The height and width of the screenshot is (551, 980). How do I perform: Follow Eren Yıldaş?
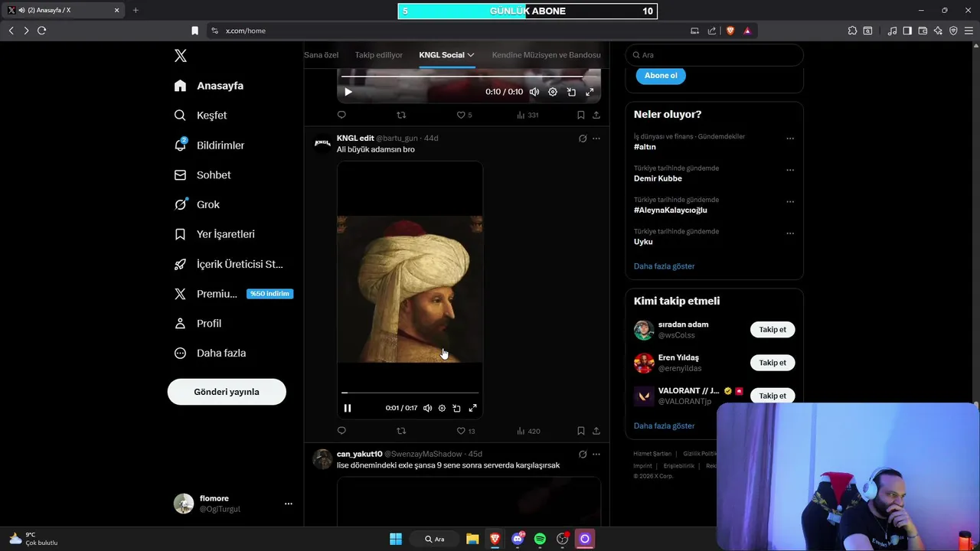(773, 363)
